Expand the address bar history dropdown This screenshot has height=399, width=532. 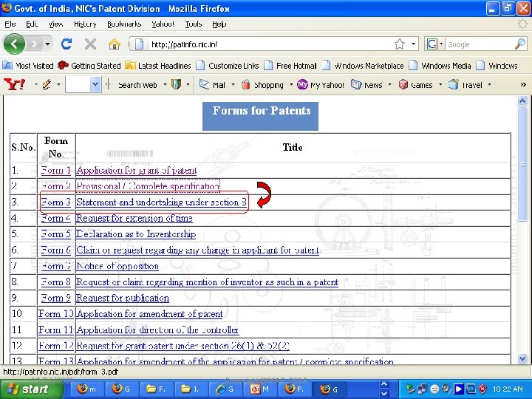(x=413, y=44)
